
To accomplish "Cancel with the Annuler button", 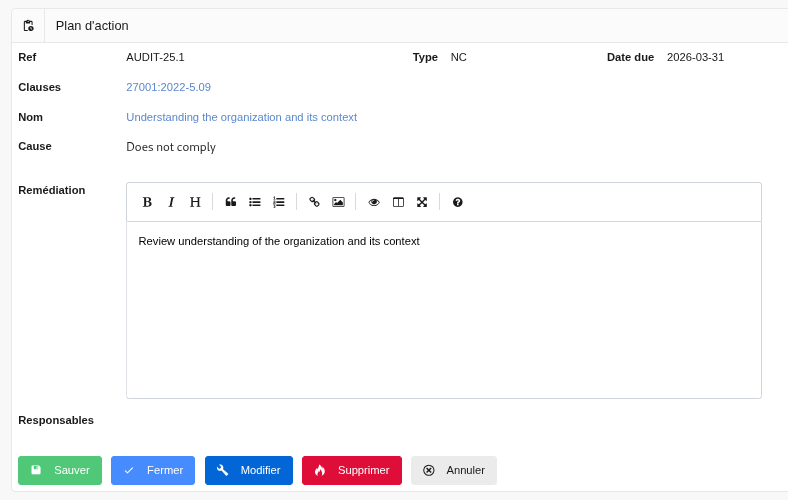I will coord(454,470).
